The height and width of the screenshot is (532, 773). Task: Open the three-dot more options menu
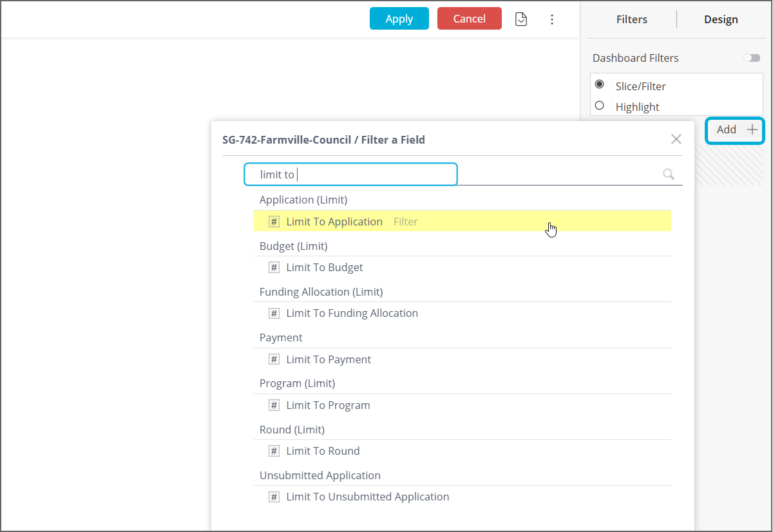[551, 19]
